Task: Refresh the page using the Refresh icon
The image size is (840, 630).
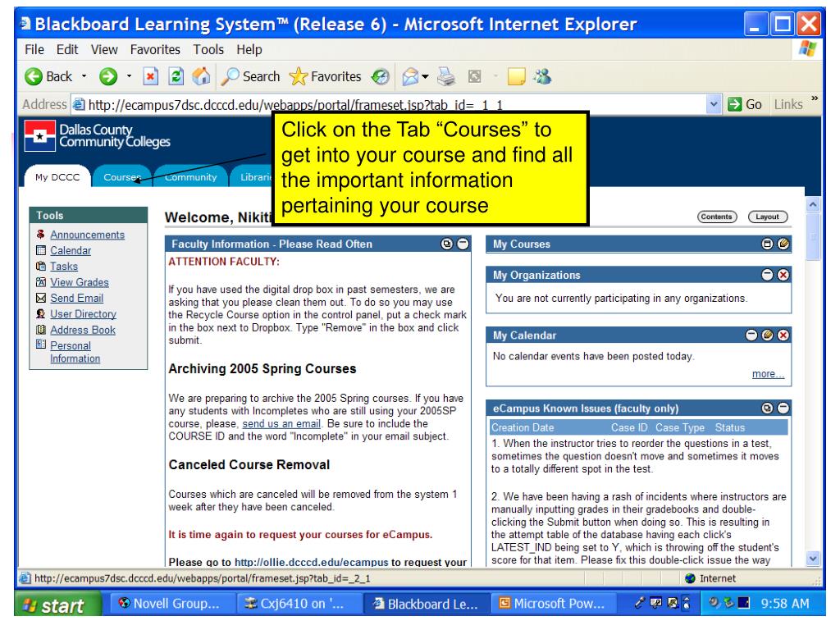Action: click(x=176, y=76)
